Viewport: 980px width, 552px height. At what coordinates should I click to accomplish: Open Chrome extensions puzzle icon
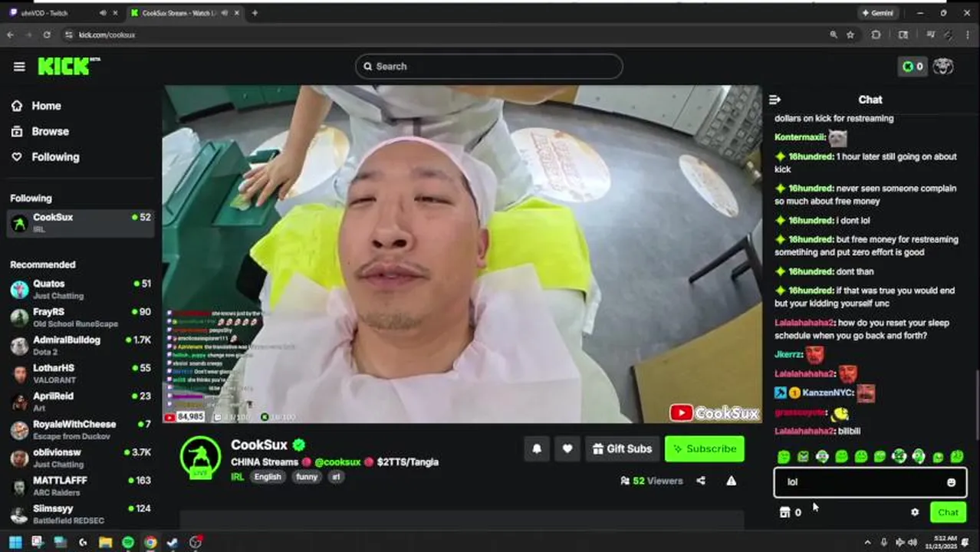876,34
